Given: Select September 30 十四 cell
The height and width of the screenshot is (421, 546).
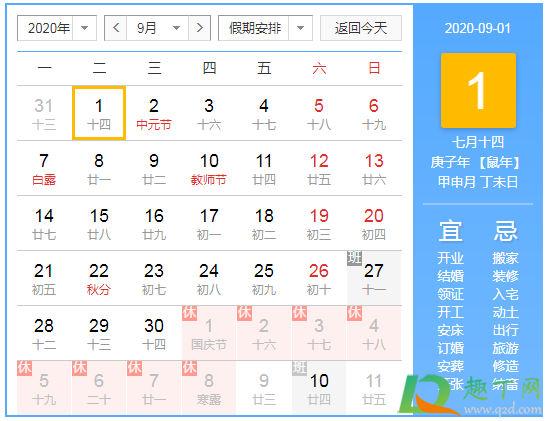Looking at the screenshot, I should point(154,333).
